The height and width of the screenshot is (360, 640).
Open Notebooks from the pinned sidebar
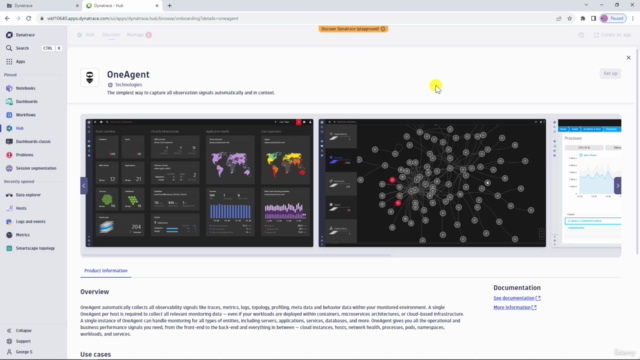[x=25, y=88]
